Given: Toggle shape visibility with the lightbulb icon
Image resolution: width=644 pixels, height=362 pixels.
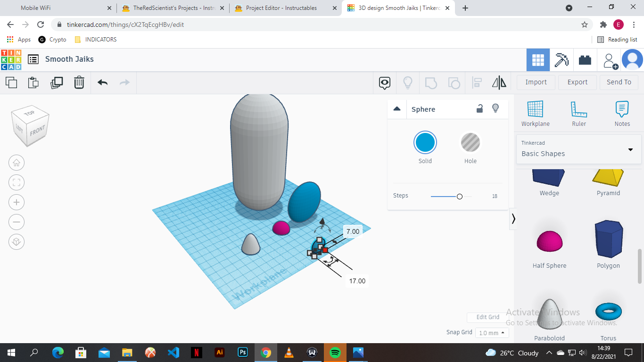Looking at the screenshot, I should 495,108.
